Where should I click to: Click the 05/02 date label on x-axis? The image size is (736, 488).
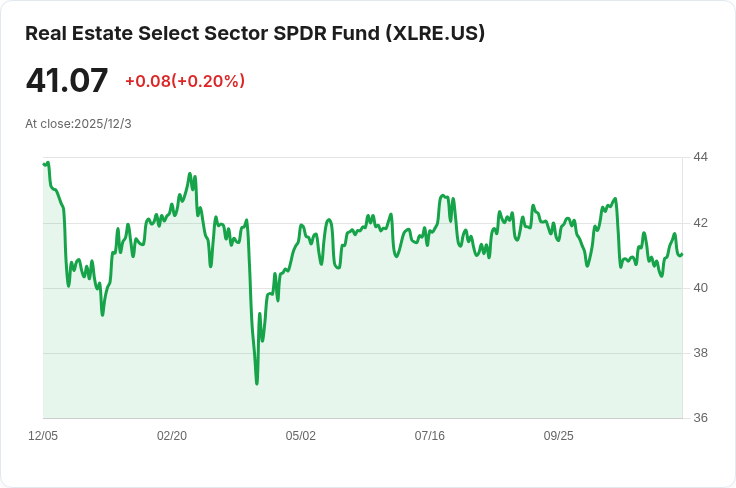[300, 436]
